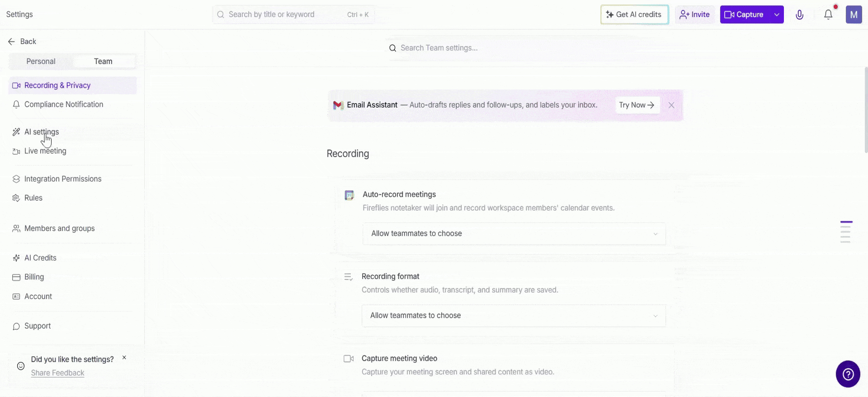
Task: Open AI settings section
Action: coord(72,132)
